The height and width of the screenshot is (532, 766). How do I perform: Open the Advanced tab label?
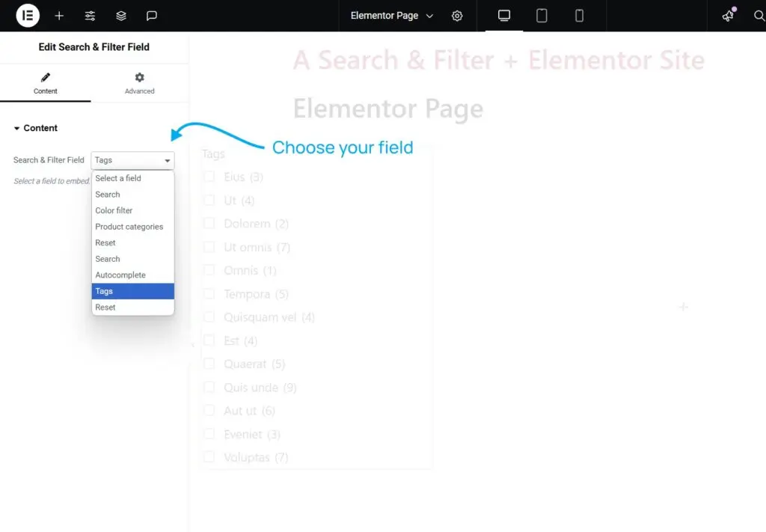point(139,91)
